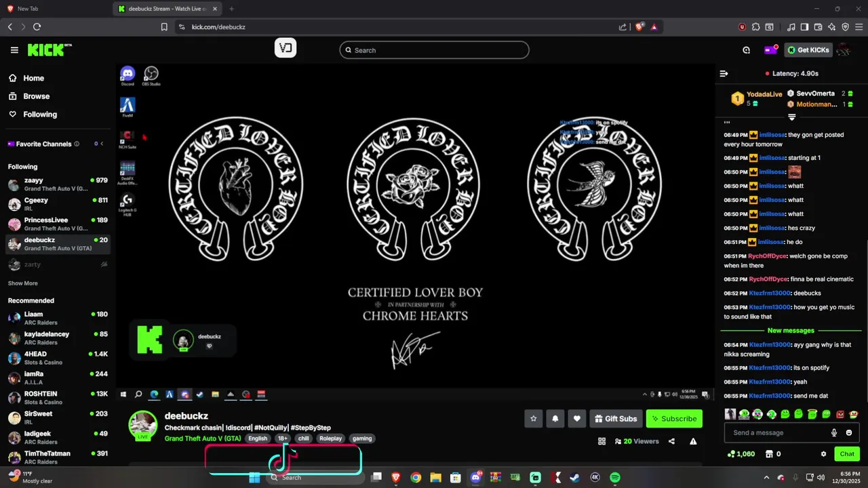This screenshot has height=488, width=868.
Task: Open the Kick drops icon in the header
Action: [747, 50]
